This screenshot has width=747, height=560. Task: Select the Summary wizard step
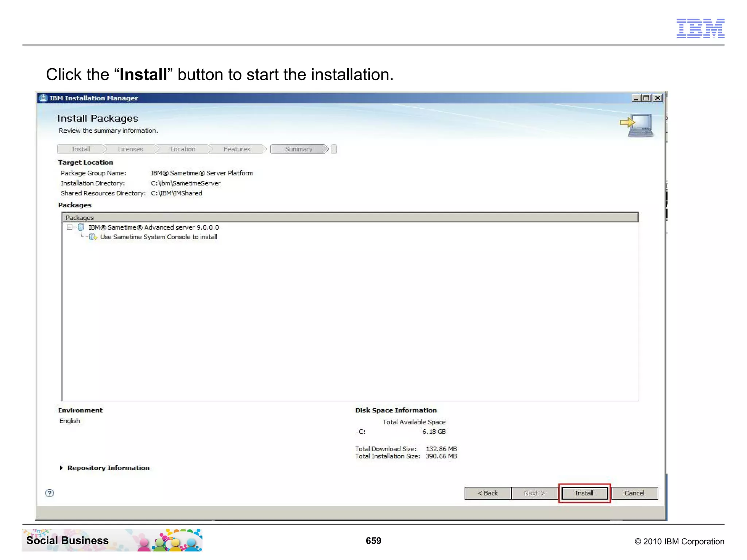pyautogui.click(x=299, y=149)
